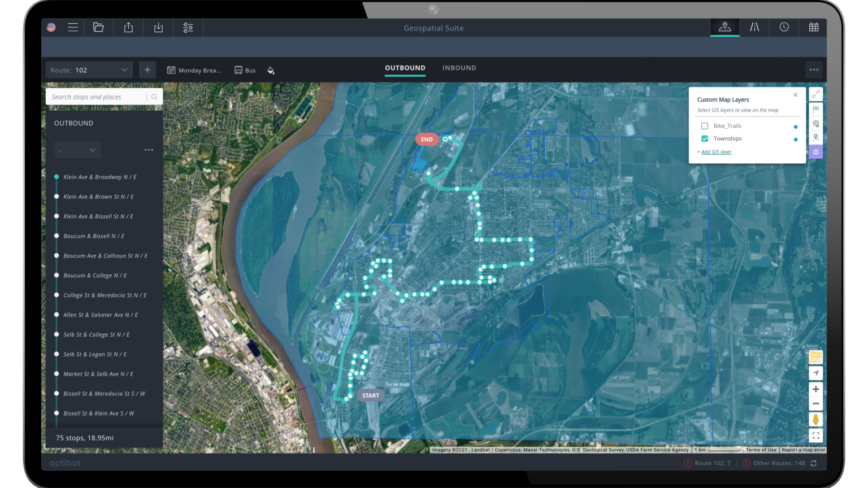Screen dimensions: 868x488
Task: Open the road network view
Action: (754, 27)
